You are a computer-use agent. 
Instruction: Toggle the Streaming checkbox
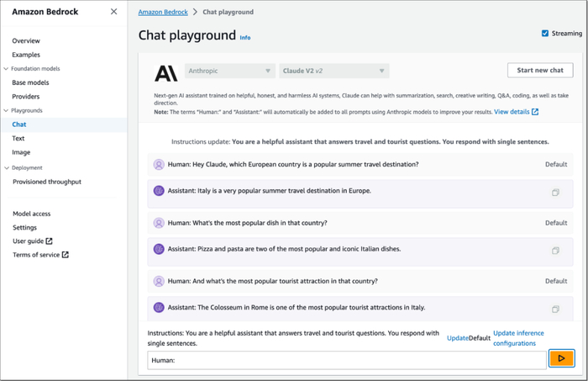[546, 34]
